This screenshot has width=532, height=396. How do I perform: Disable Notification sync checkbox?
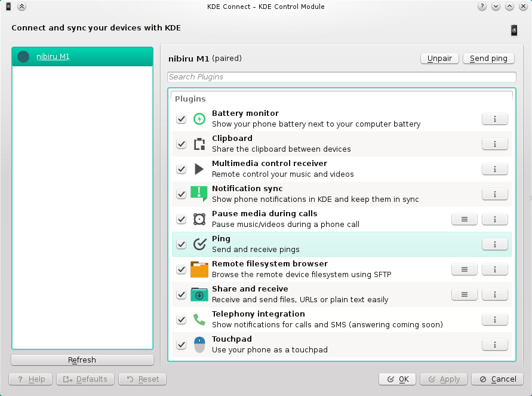181,194
